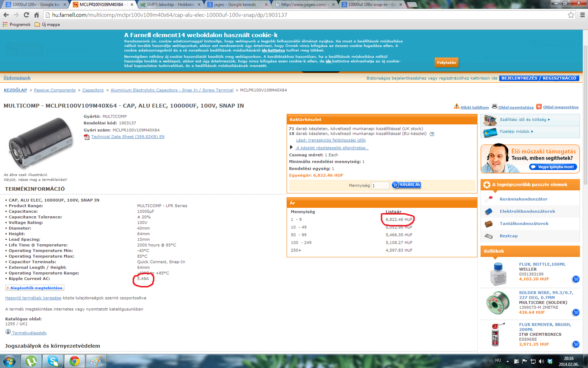Image resolution: width=588 pixels, height=368 pixels.
Task: Click the Tantálkondenzátorok category icon
Action: click(489, 224)
